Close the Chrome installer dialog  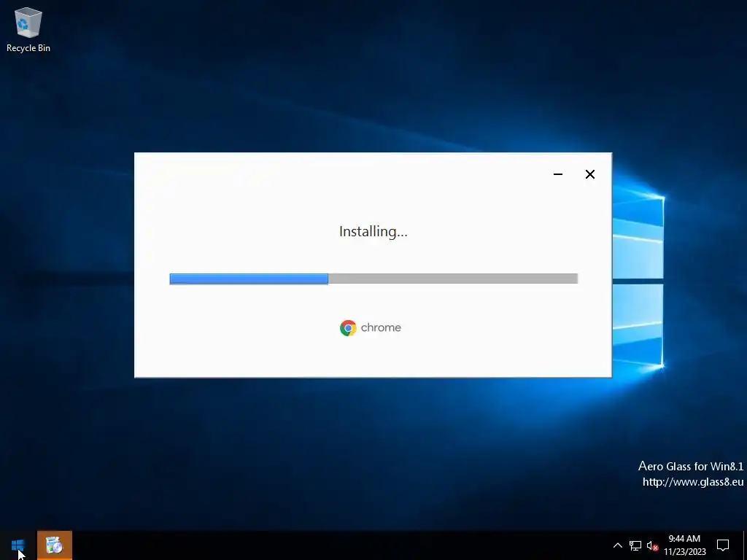589,174
